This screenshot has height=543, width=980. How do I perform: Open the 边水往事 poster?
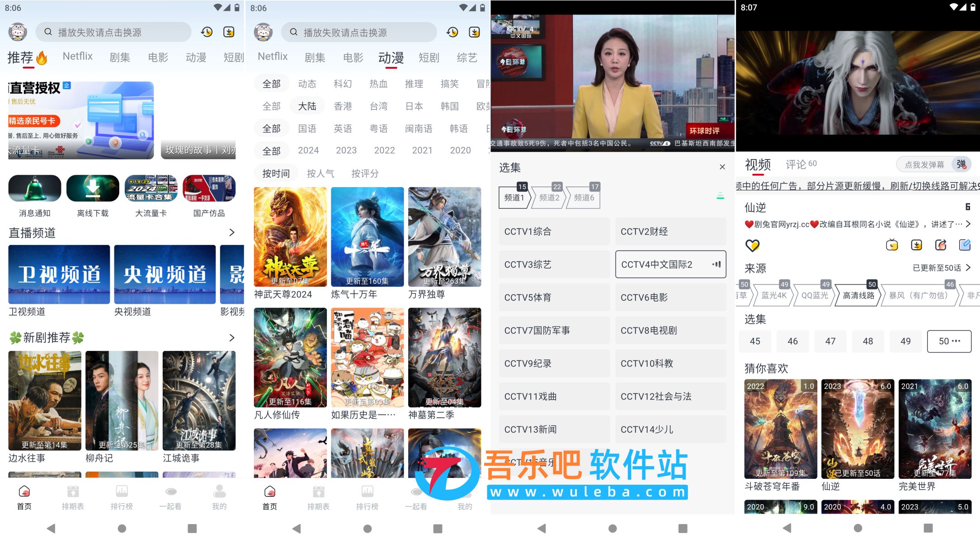(45, 401)
